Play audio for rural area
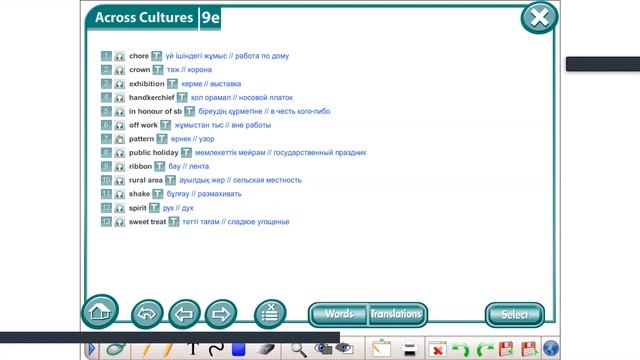The width and height of the screenshot is (640, 360). (119, 180)
